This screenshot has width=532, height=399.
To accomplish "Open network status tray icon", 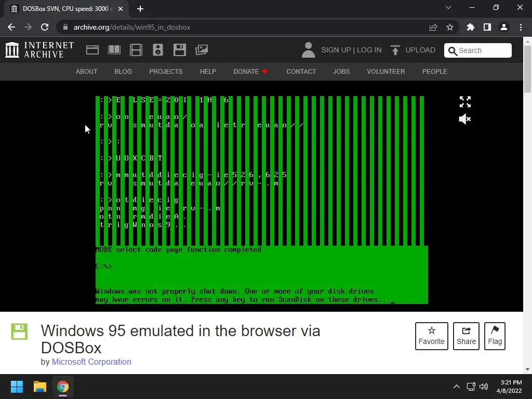I will point(471,387).
